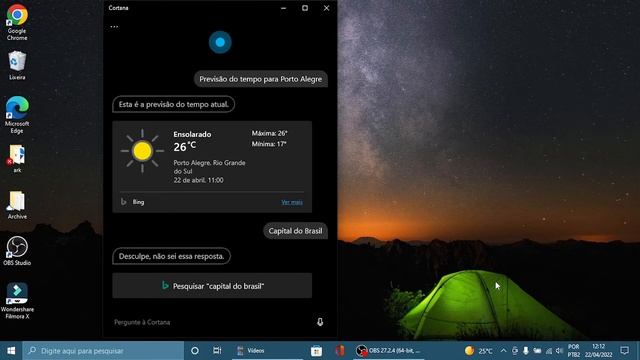The height and width of the screenshot is (360, 640).
Task: Select 'Máxima: 26°' text
Action: 269,133
